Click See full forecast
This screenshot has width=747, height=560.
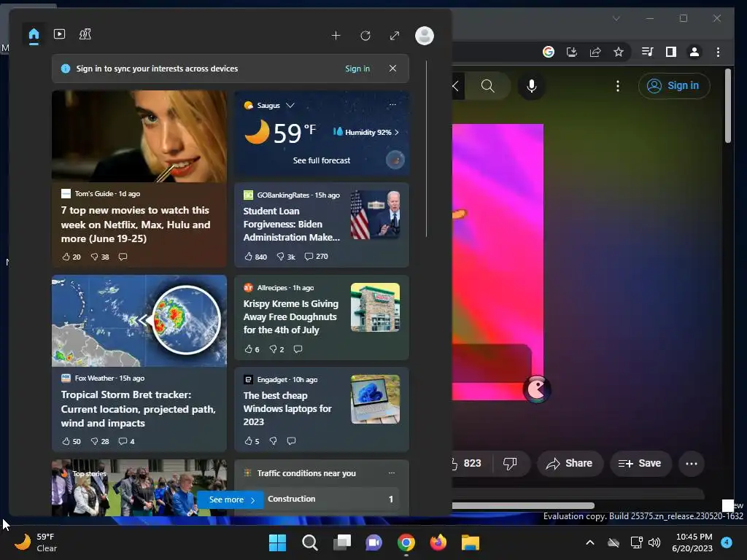(322, 160)
